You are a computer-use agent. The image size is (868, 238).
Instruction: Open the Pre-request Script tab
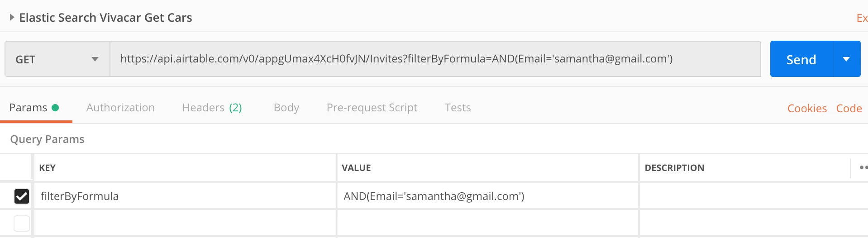(x=372, y=108)
